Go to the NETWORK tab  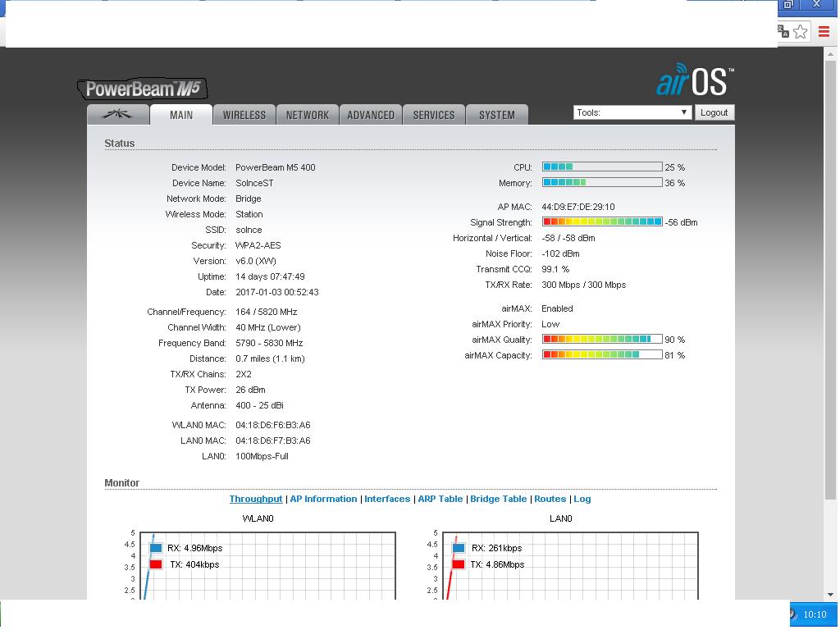(308, 115)
